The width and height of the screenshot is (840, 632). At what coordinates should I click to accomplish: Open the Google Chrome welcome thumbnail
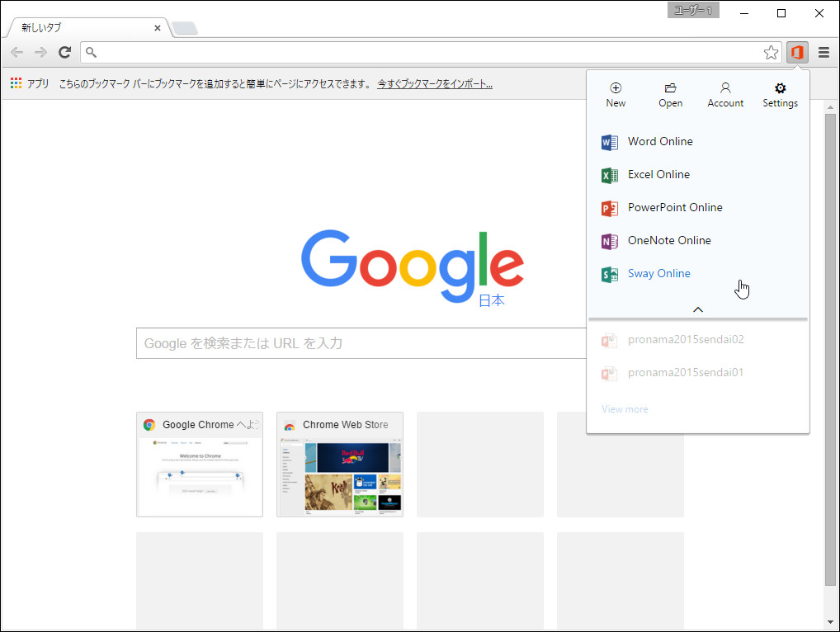coord(200,465)
